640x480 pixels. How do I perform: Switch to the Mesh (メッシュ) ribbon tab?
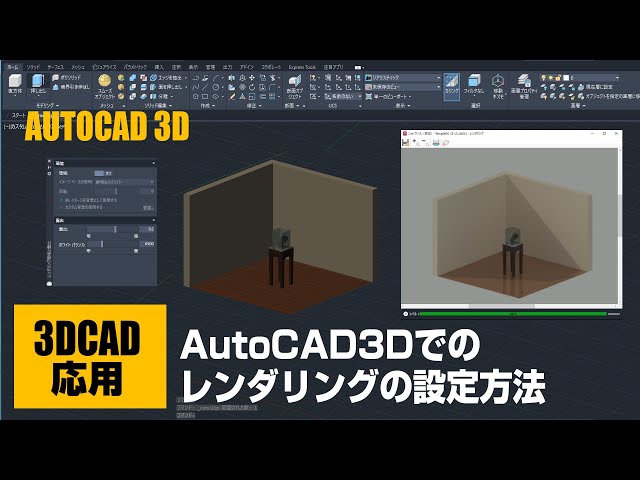[x=78, y=67]
